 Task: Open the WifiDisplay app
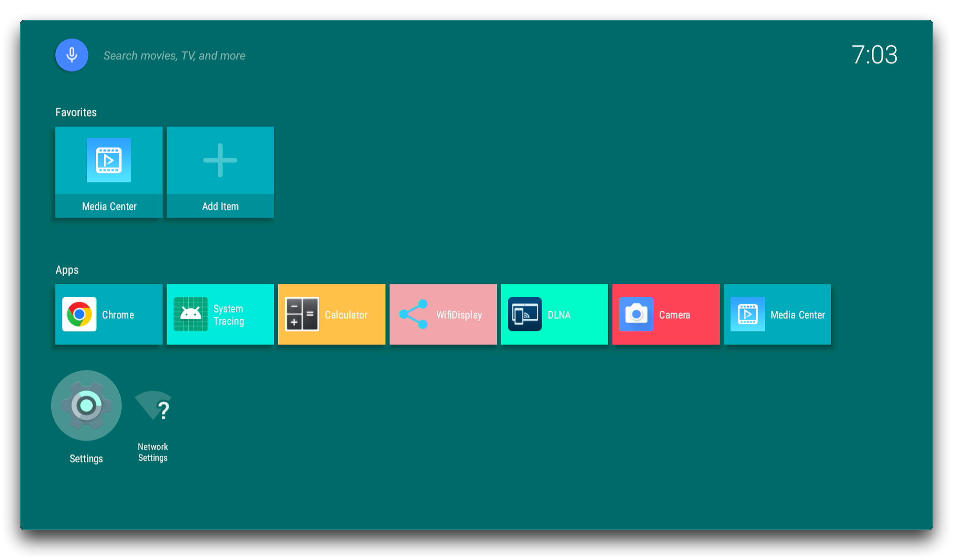pos(443,314)
